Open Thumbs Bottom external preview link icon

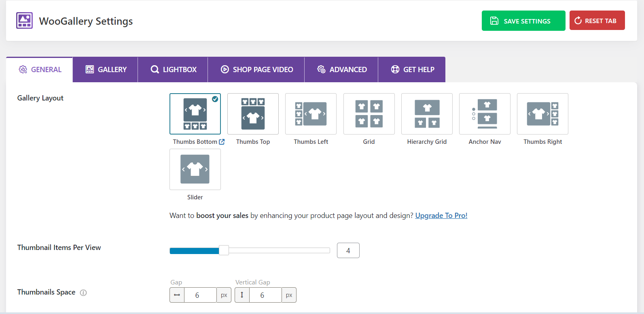coord(222,142)
